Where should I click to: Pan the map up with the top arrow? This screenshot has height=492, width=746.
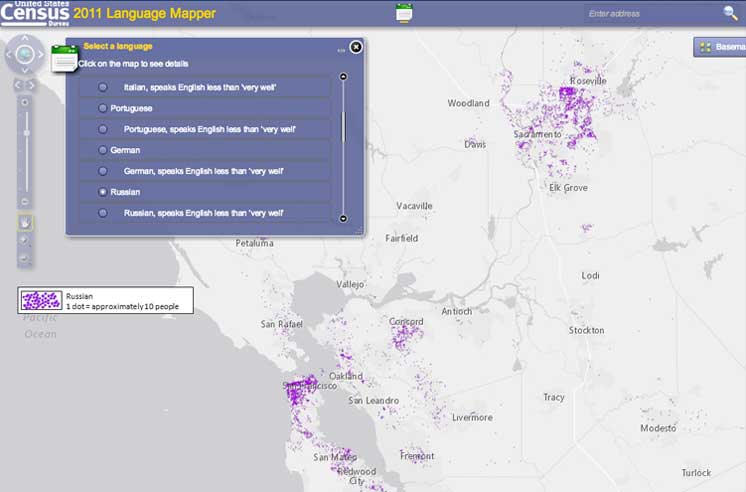[25, 38]
